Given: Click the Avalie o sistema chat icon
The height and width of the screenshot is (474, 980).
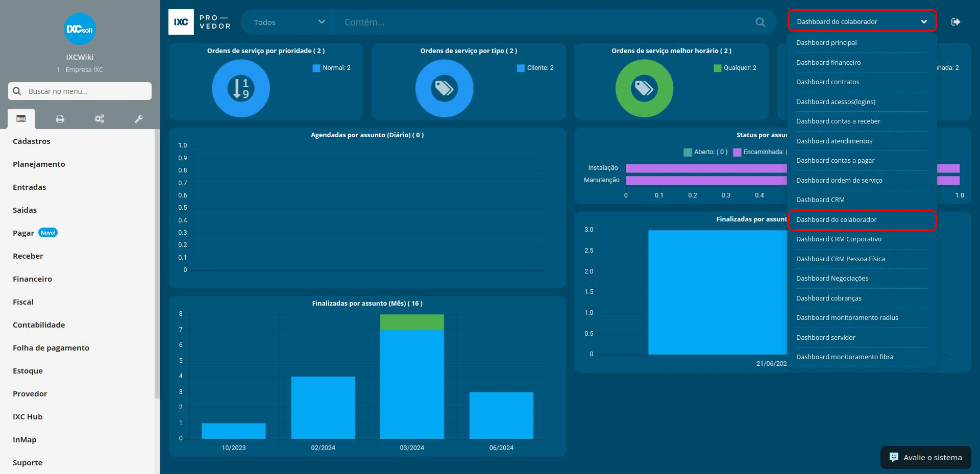Looking at the screenshot, I should (894, 457).
